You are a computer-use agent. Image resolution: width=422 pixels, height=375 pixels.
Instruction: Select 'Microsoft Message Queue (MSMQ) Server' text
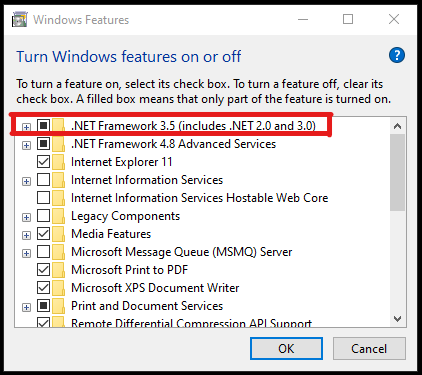pos(182,252)
